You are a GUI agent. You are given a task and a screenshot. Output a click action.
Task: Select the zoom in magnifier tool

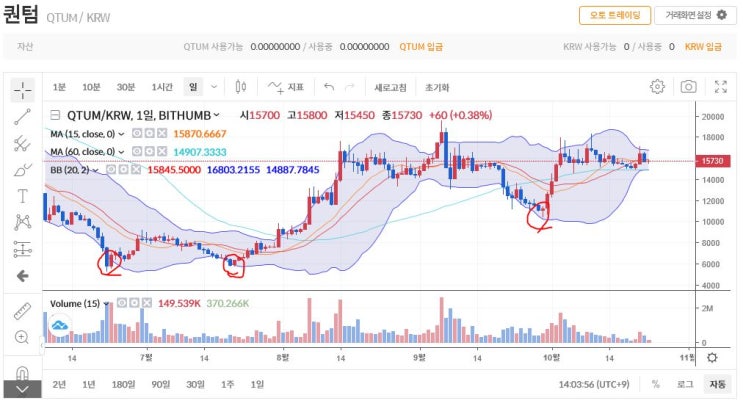[22, 337]
